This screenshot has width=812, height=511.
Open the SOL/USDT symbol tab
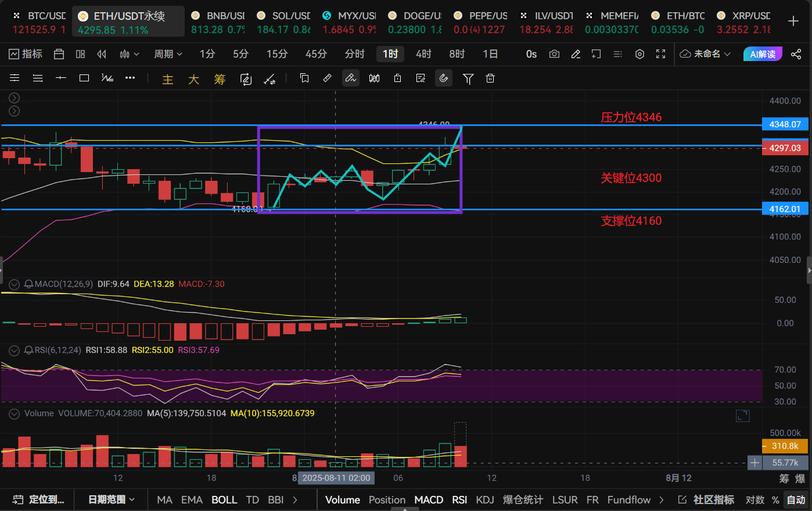[x=283, y=22]
